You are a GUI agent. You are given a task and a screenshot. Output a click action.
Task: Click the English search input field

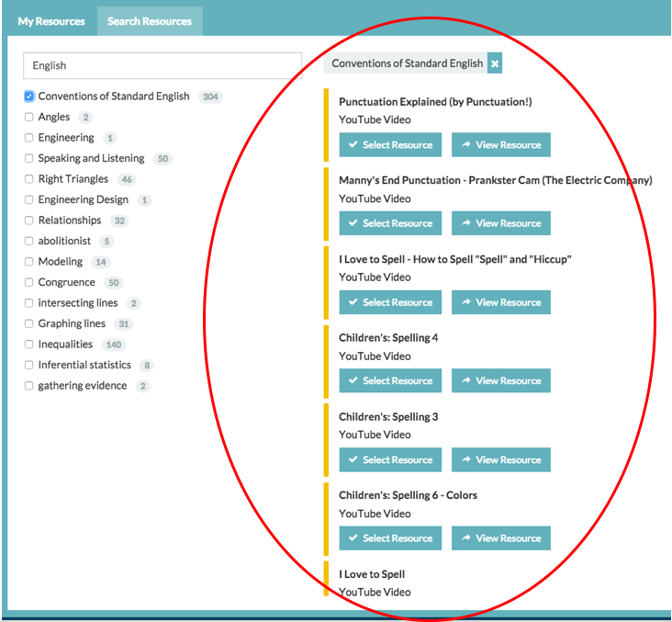coord(162,66)
